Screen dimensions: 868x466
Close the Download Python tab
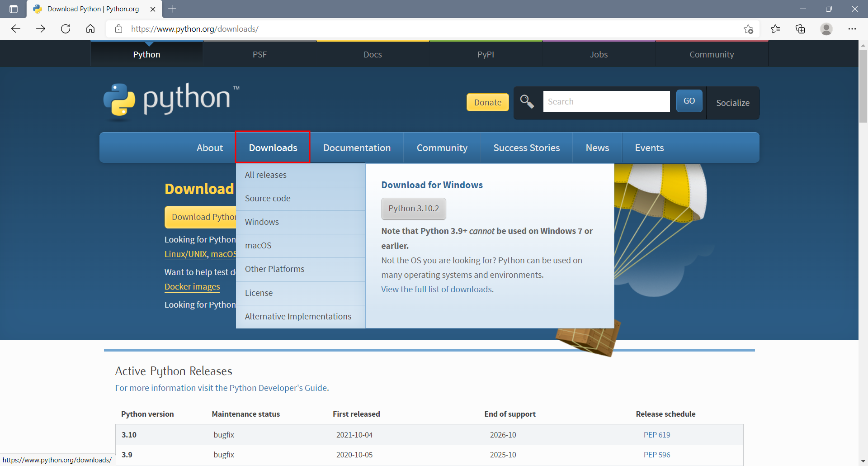pyautogui.click(x=153, y=9)
